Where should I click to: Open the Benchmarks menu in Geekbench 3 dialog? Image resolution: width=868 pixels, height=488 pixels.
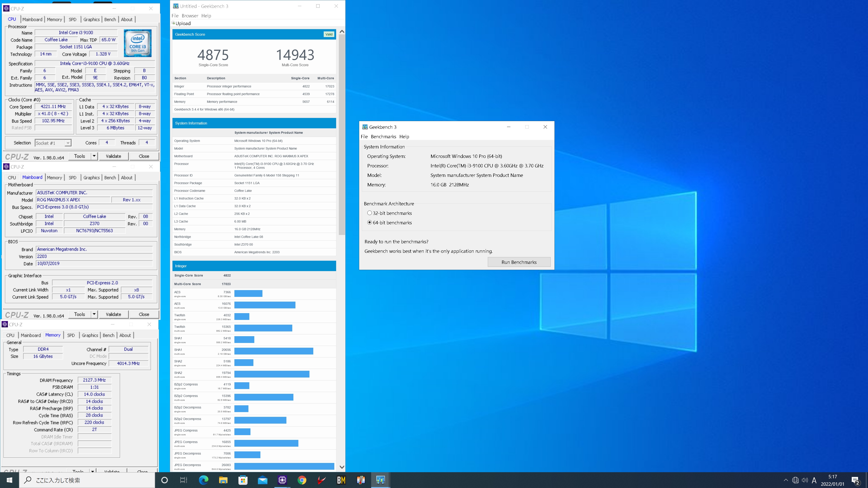(383, 136)
